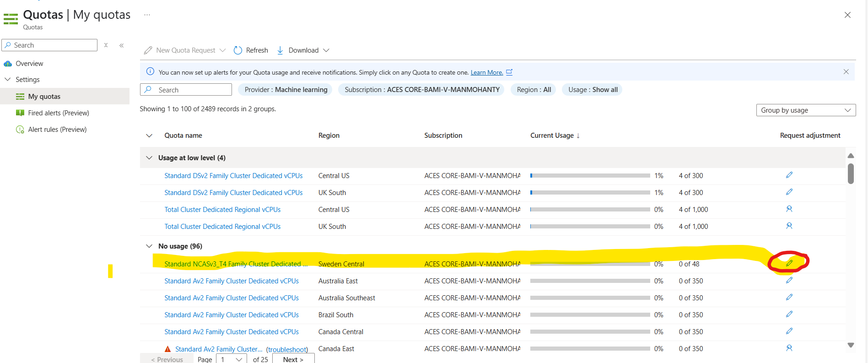The width and height of the screenshot is (868, 363).
Task: Open the more options ellipsis
Action: pos(147,15)
